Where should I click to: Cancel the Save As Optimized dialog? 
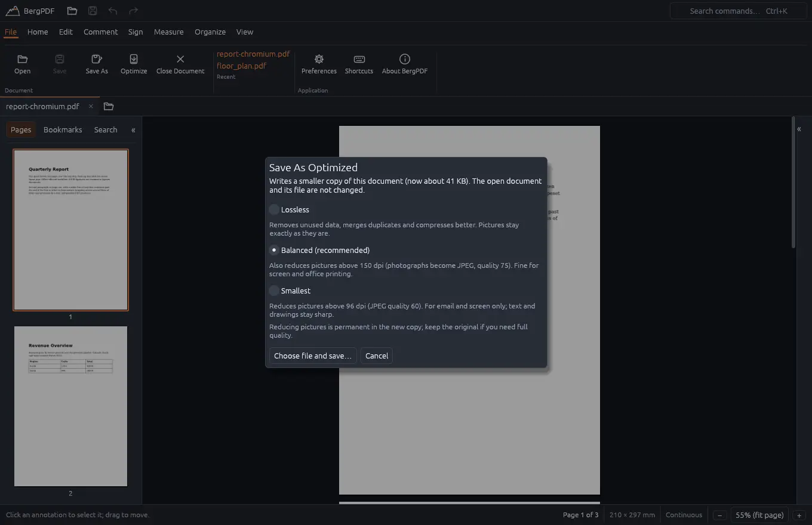coord(377,356)
